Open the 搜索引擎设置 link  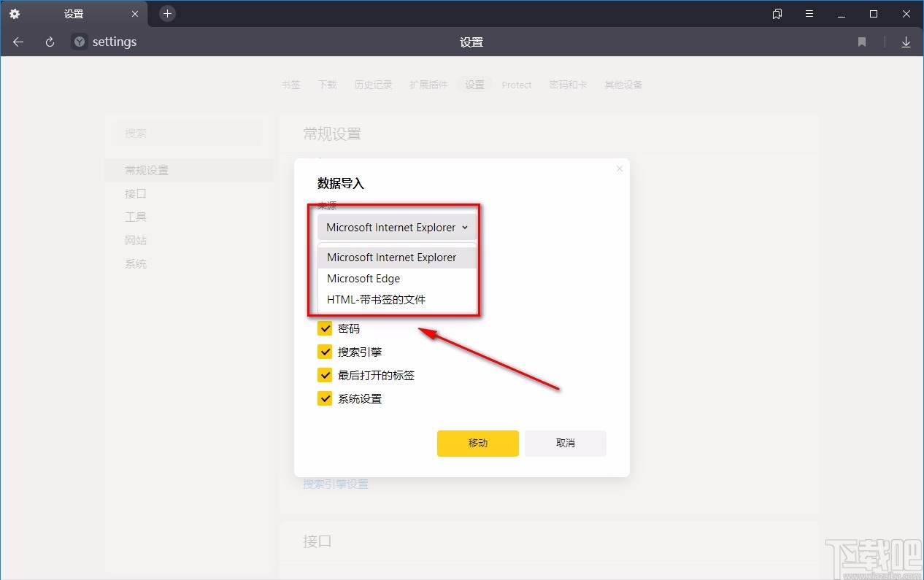pos(335,484)
